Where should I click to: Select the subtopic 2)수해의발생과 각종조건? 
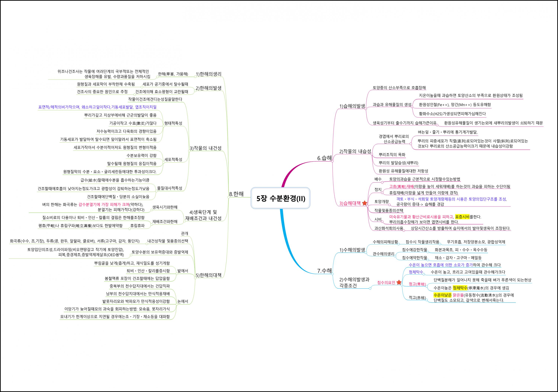click(354, 282)
